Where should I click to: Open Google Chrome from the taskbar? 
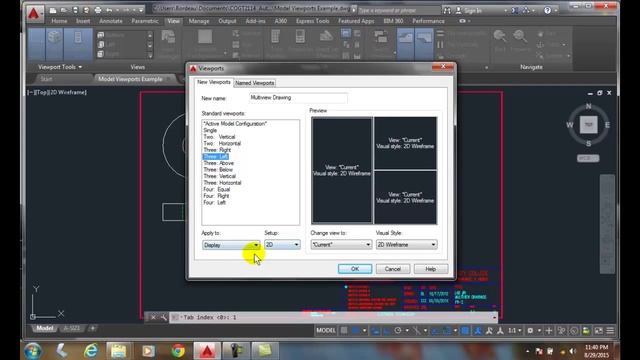pyautogui.click(x=178, y=351)
